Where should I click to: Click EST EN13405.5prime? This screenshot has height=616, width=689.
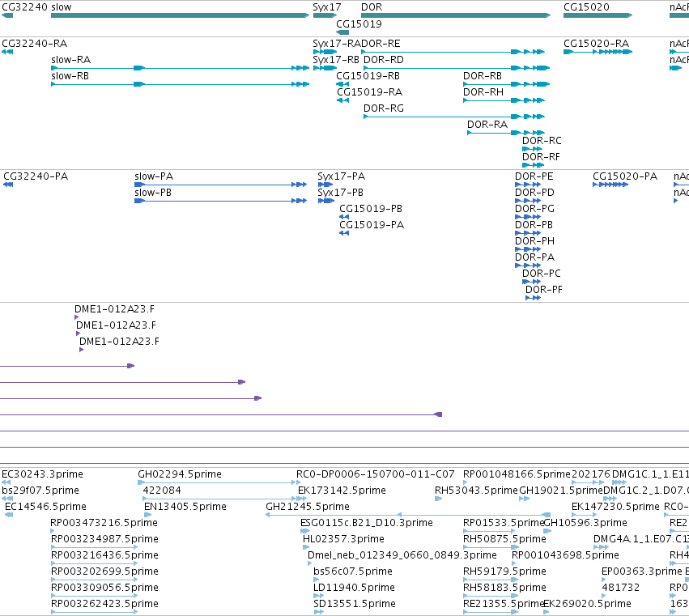pos(185,507)
